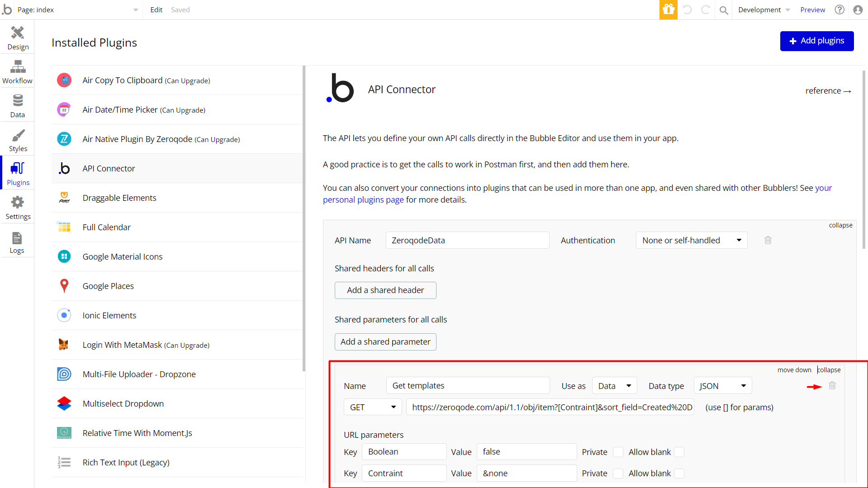The height and width of the screenshot is (488, 868).
Task: Select Full Calendar plugin icon
Action: tap(64, 227)
